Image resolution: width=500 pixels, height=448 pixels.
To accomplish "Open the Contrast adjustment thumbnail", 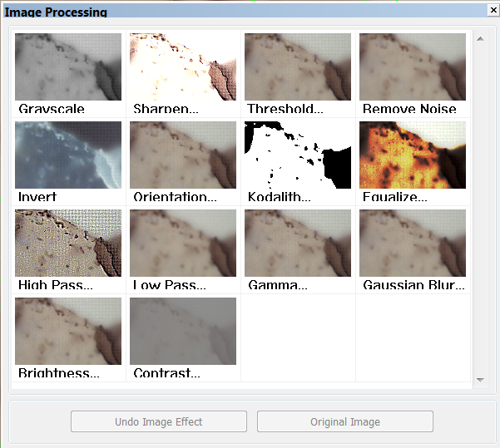I will [x=183, y=331].
